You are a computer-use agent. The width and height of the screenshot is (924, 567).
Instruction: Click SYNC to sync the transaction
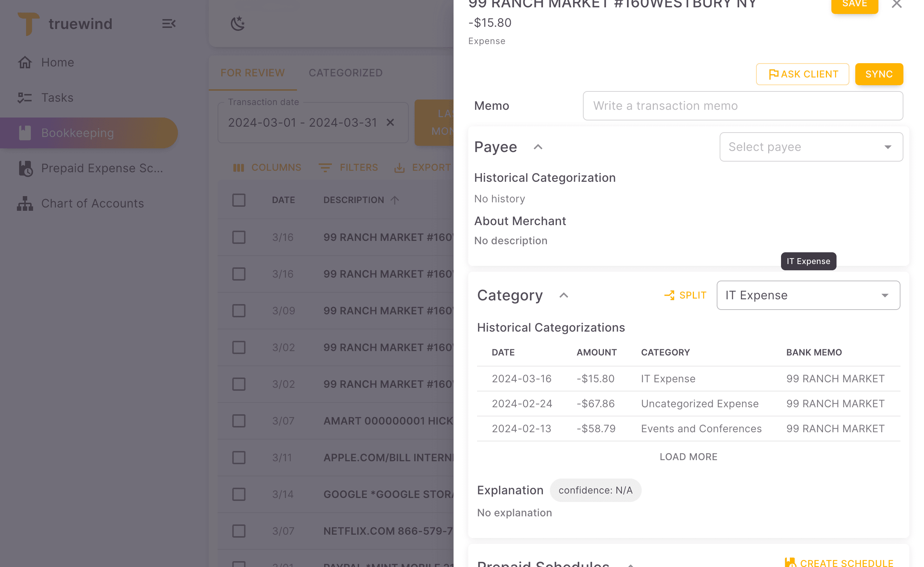click(879, 74)
